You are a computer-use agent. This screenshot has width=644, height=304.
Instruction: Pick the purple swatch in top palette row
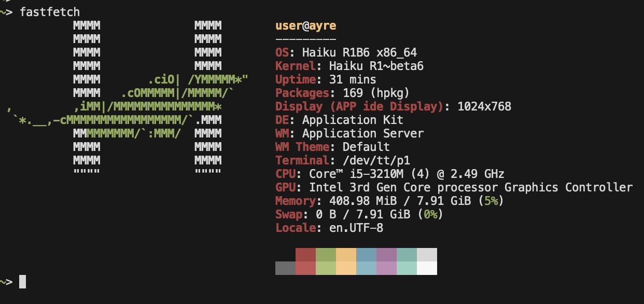(386, 255)
